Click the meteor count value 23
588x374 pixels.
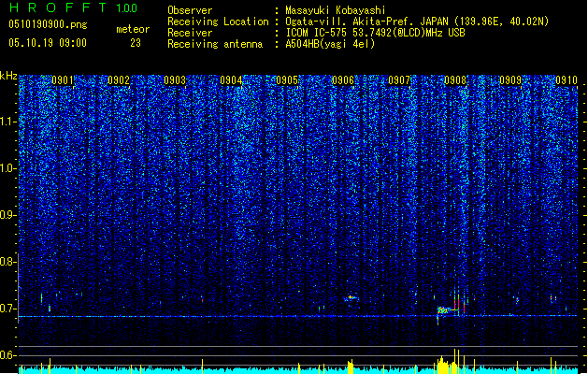point(136,43)
